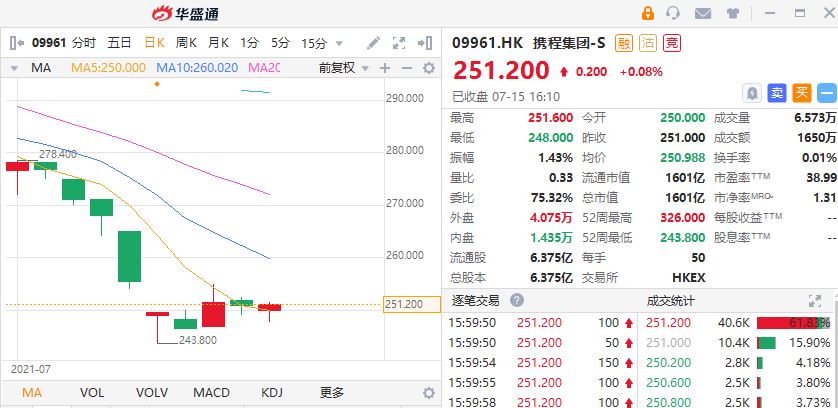Expand chart to fullscreen
Screen dimensions: 838x408
pyautogui.click(x=399, y=43)
